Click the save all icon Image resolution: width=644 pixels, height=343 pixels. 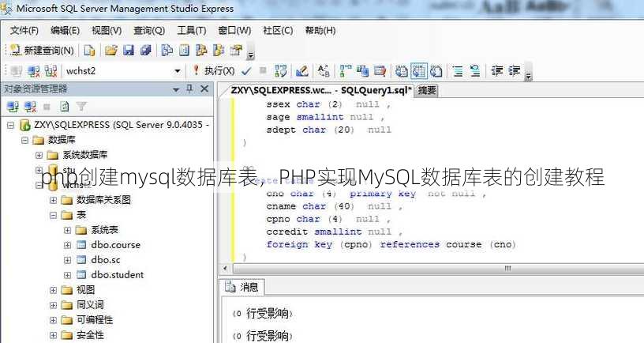(146, 51)
